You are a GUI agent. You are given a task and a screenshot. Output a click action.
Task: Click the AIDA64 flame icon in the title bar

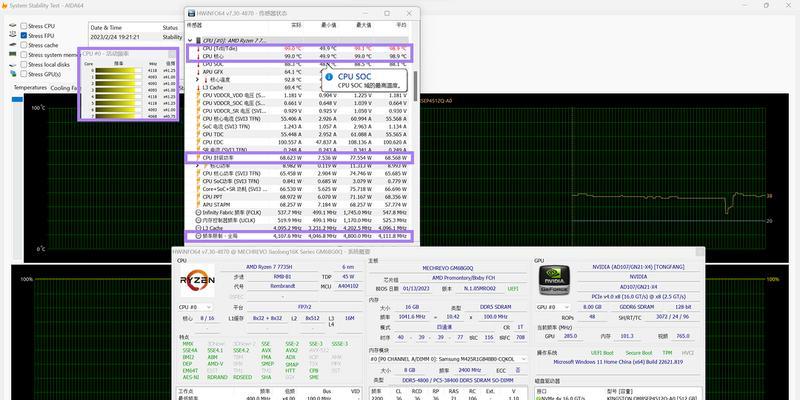[x=4, y=5]
